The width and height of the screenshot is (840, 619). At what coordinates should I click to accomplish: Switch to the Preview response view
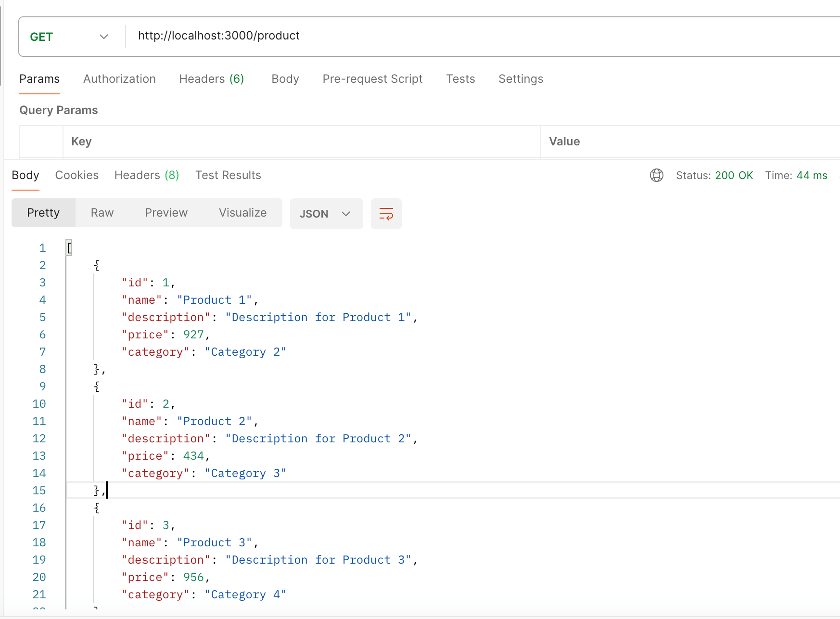point(166,212)
